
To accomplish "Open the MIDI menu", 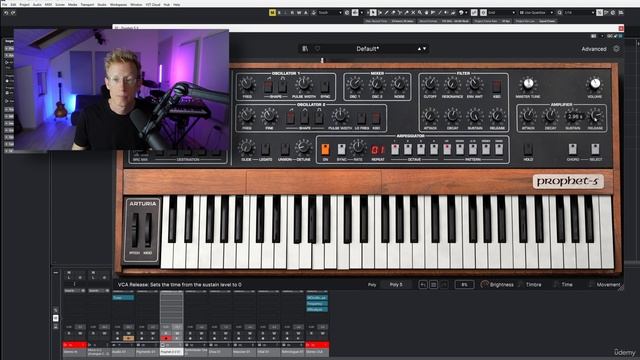I will (48, 4).
